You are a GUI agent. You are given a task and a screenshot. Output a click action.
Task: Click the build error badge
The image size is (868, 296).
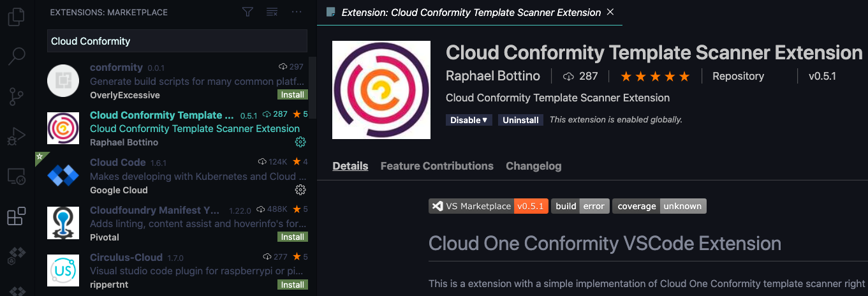click(x=580, y=206)
